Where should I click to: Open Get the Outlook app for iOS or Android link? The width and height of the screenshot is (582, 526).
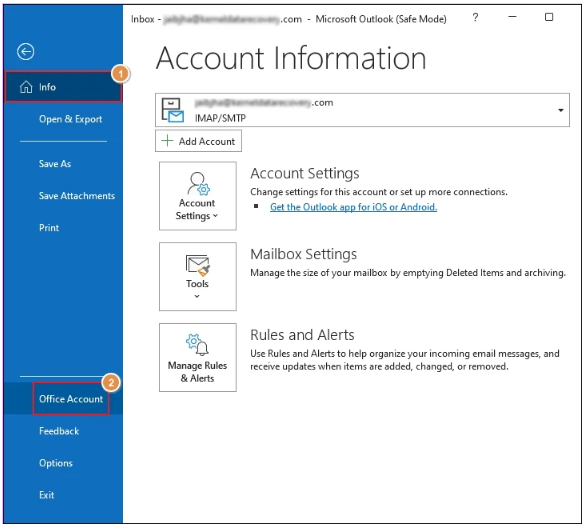[x=353, y=207]
